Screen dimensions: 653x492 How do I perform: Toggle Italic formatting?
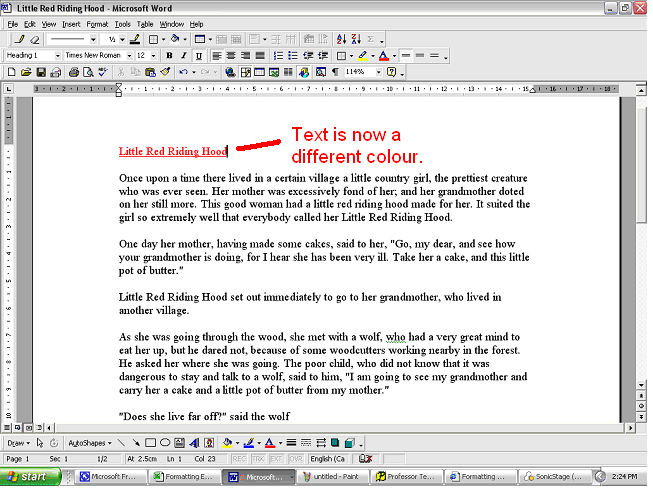tap(184, 56)
